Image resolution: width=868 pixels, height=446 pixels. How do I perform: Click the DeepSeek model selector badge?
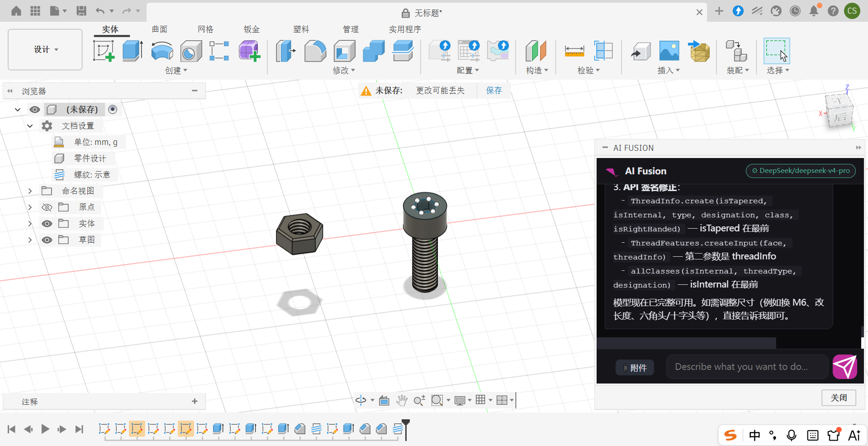[x=801, y=171]
